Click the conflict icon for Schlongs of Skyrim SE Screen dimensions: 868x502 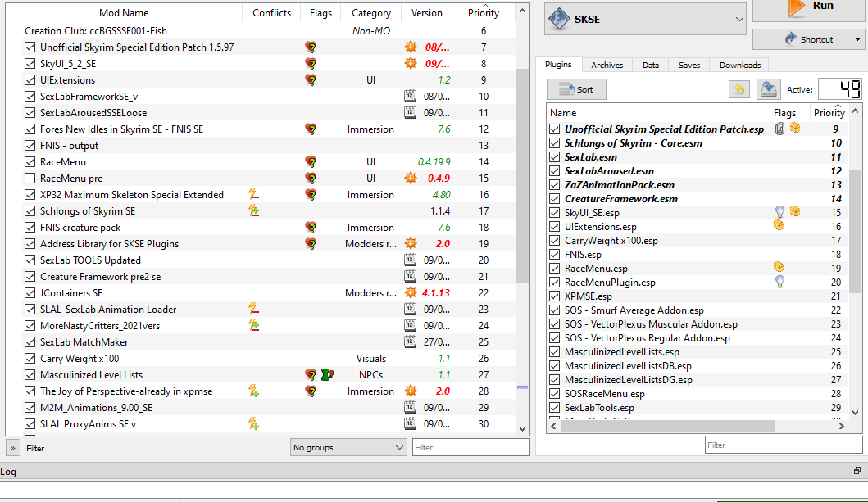253,210
